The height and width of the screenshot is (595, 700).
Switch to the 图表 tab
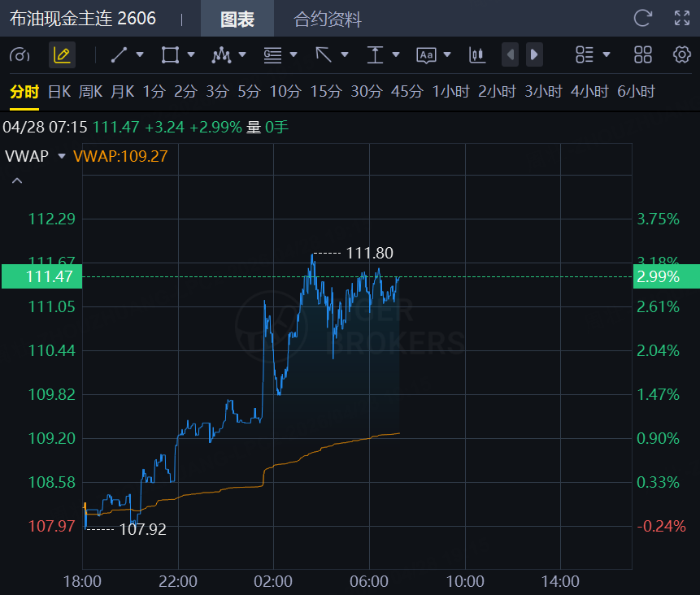[237, 20]
